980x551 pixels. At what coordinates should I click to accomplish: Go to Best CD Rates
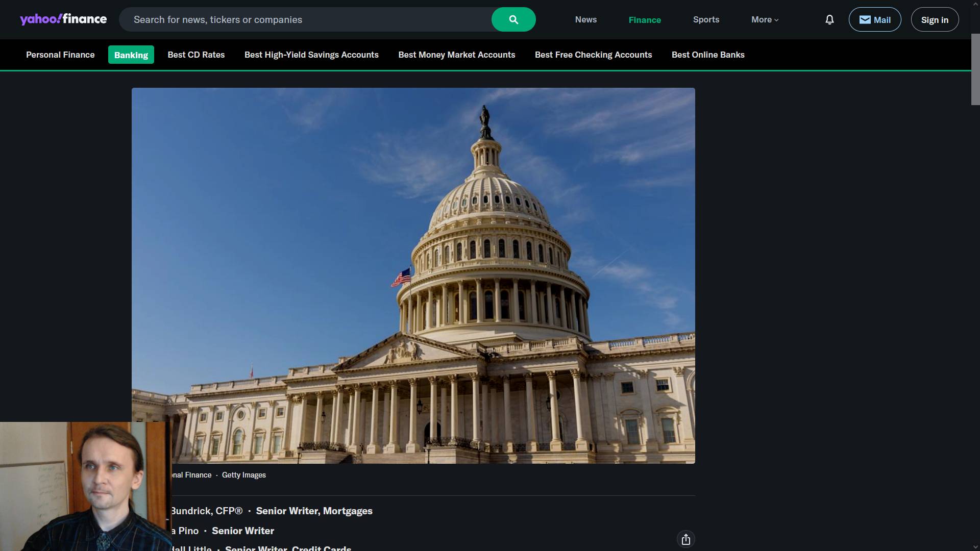[x=196, y=55]
